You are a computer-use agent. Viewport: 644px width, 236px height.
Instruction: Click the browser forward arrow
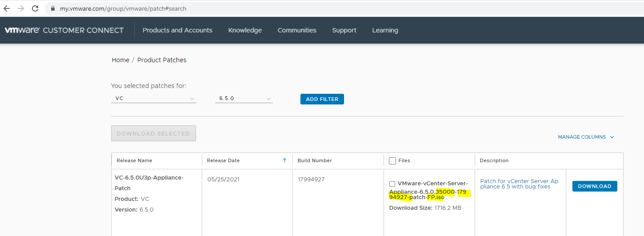(x=21, y=8)
